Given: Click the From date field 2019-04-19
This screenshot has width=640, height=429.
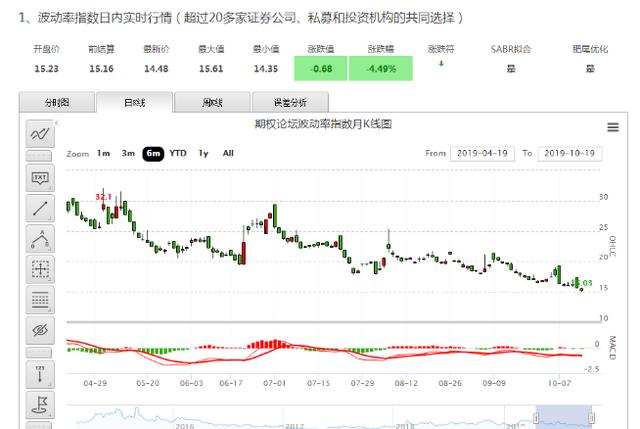Looking at the screenshot, I should coord(482,153).
